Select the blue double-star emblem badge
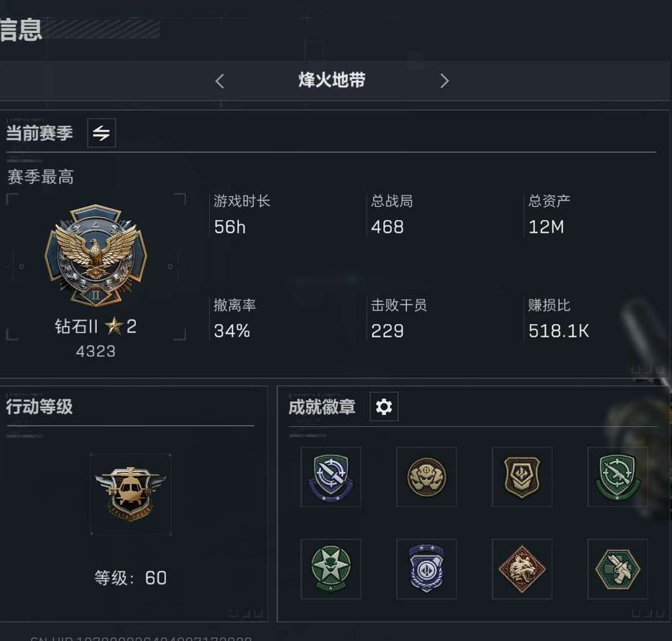672x641 pixels. (426, 569)
